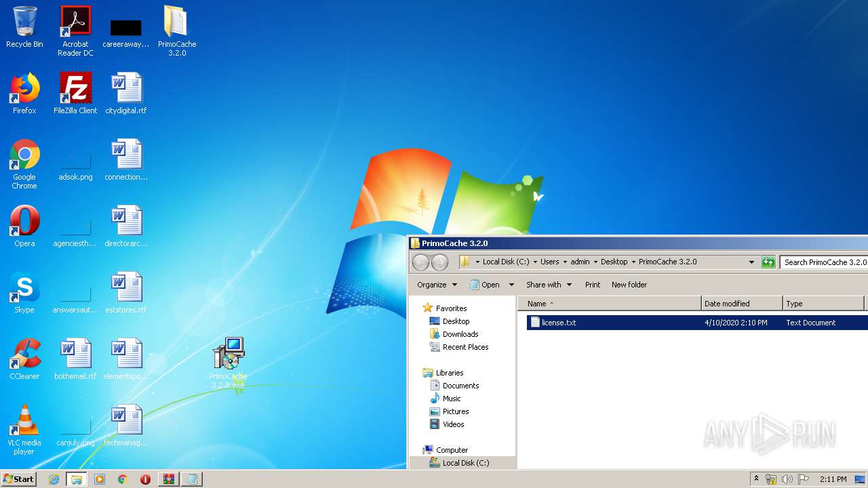Image resolution: width=868 pixels, height=488 pixels.
Task: Select the directorarc document on desktop
Action: (x=126, y=226)
